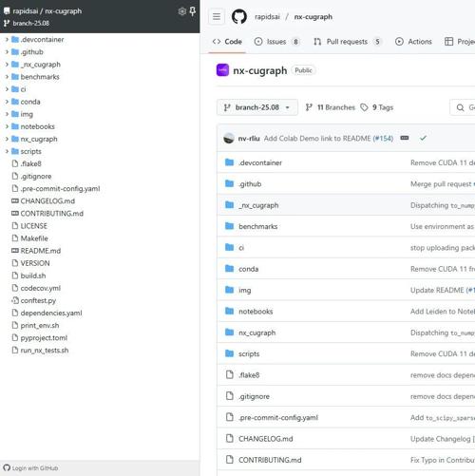Click the nx-cugraph purple repository avatar
Image resolution: width=475 pixels, height=476 pixels.
222,70
